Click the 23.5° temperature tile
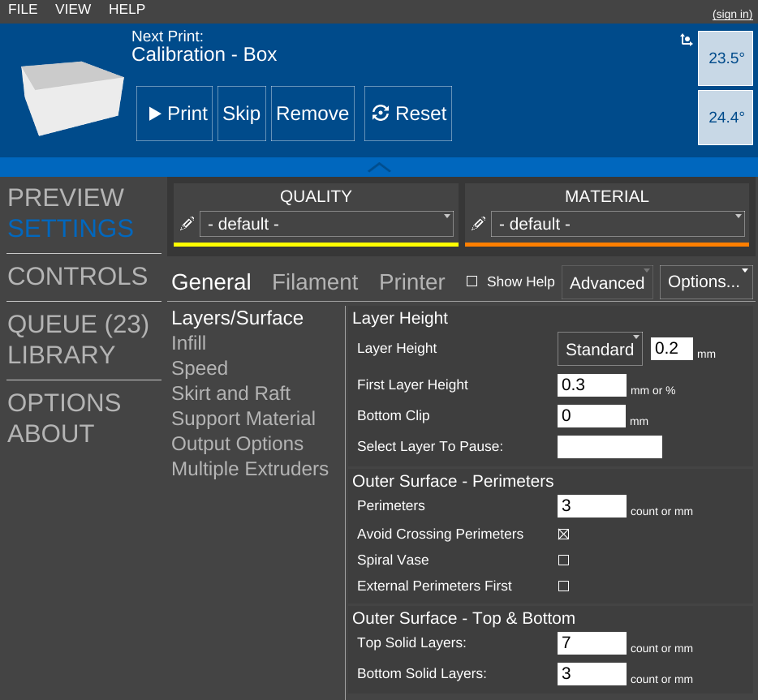This screenshot has height=700, width=758. tap(726, 58)
